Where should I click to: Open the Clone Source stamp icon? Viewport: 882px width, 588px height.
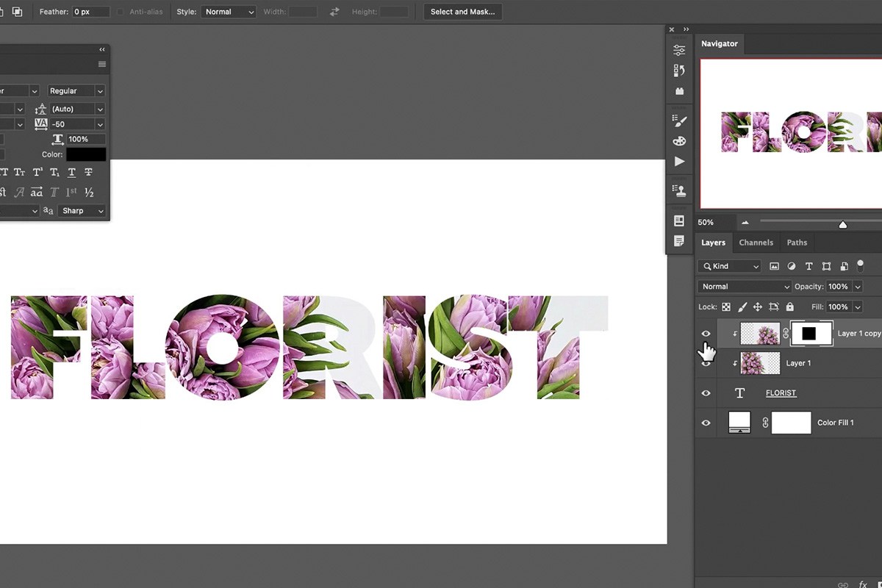coord(679,190)
